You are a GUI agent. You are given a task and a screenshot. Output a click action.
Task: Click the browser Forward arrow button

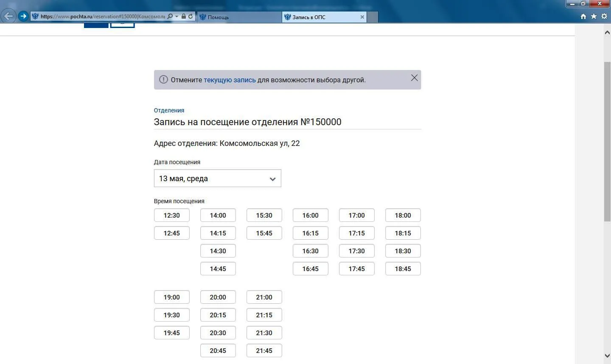(23, 17)
